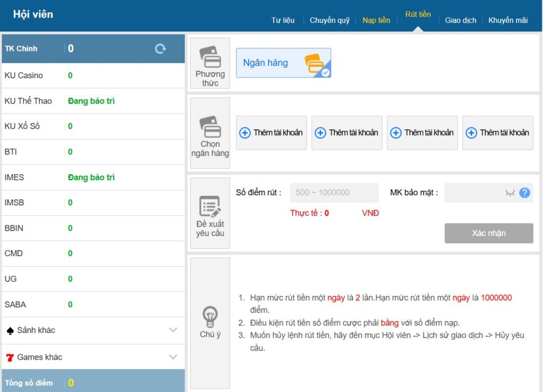
Task: Switch to the Chuyển quỹ tab
Action: 329,20
